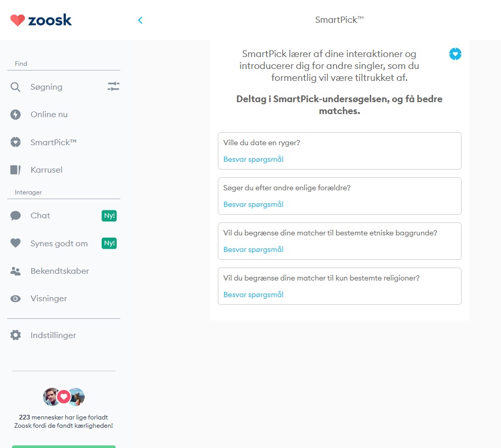This screenshot has height=448, width=501.
Task: Click Besvar spørgsmål under single parents question
Action: point(254,204)
